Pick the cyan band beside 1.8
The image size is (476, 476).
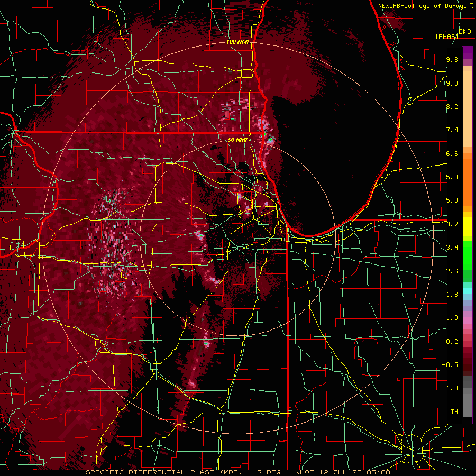[x=467, y=291]
